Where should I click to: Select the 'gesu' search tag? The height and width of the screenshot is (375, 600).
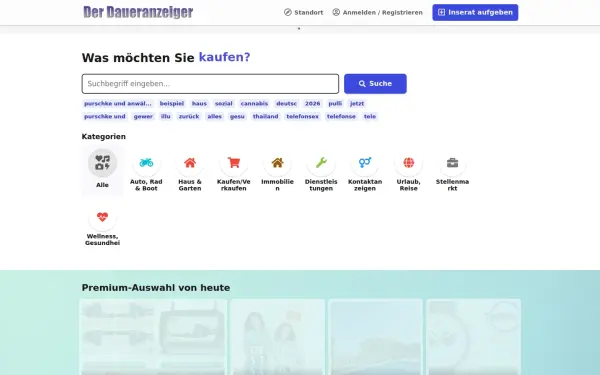tap(237, 116)
